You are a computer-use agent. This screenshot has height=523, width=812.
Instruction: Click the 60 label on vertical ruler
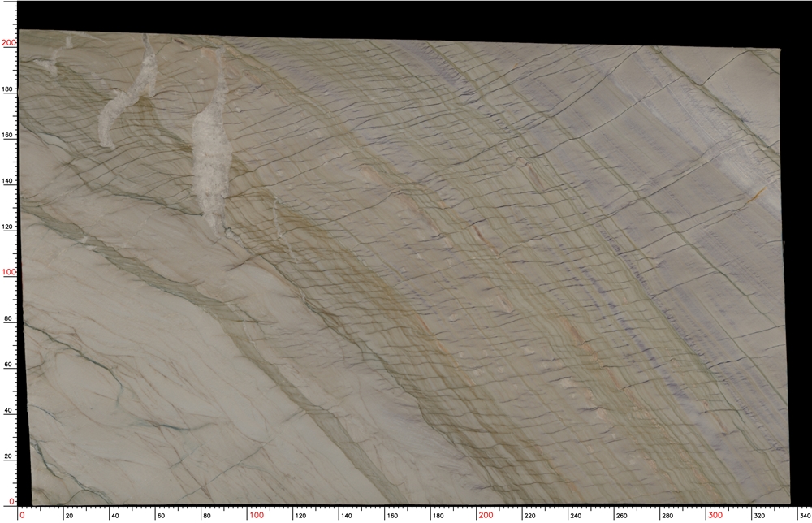8,365
